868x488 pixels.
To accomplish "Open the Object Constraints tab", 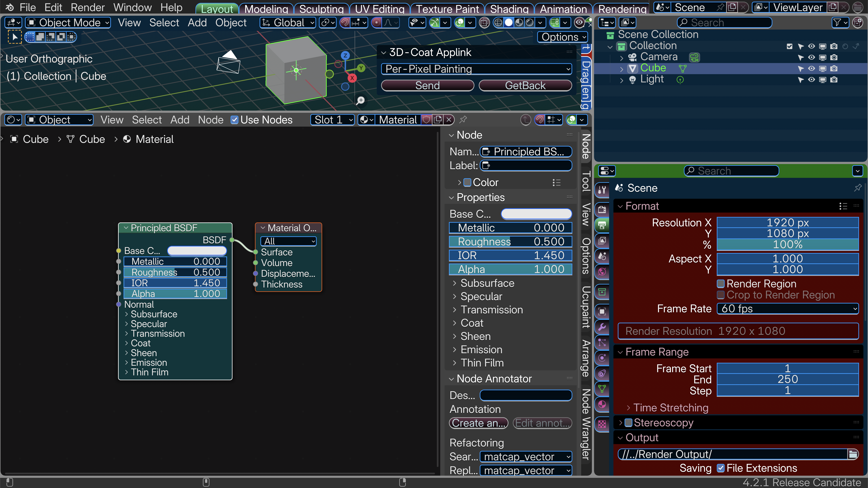I will pyautogui.click(x=602, y=373).
